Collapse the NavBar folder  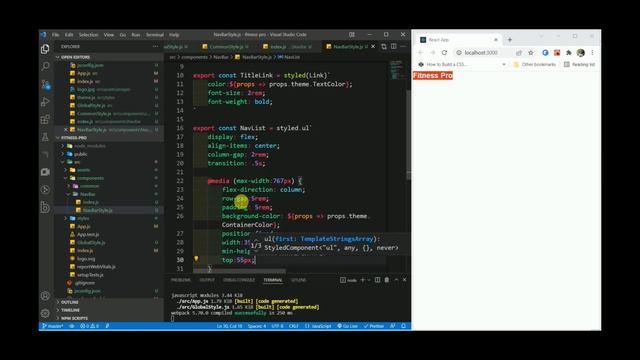coord(87,194)
